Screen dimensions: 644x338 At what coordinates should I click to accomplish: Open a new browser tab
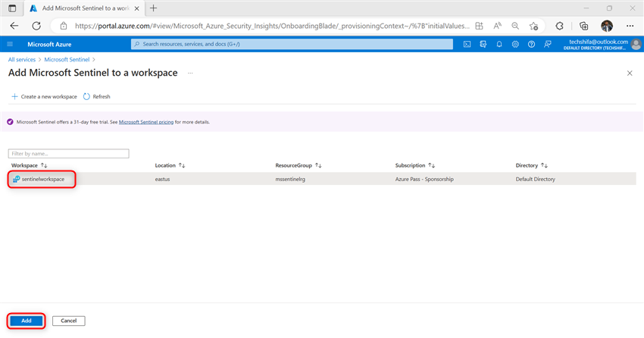pyautogui.click(x=153, y=8)
